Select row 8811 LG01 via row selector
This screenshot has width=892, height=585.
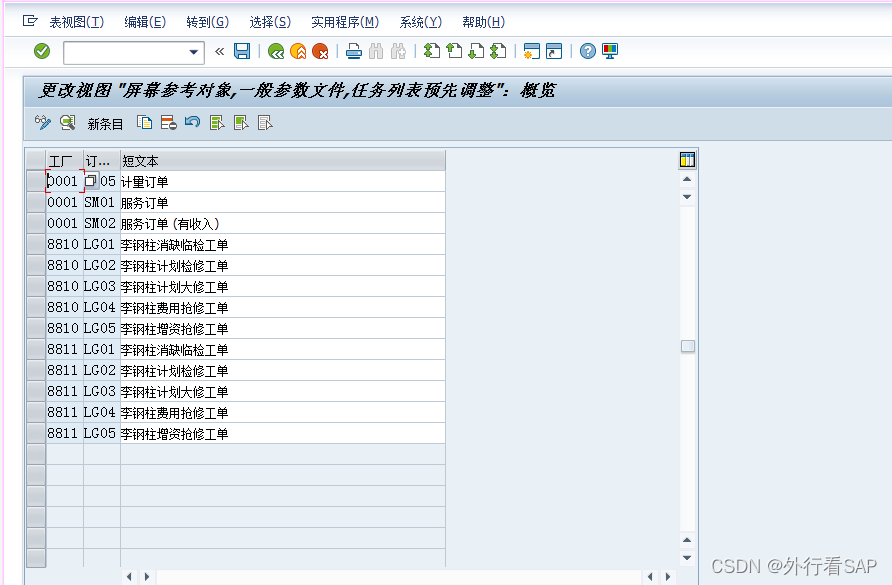click(36, 350)
